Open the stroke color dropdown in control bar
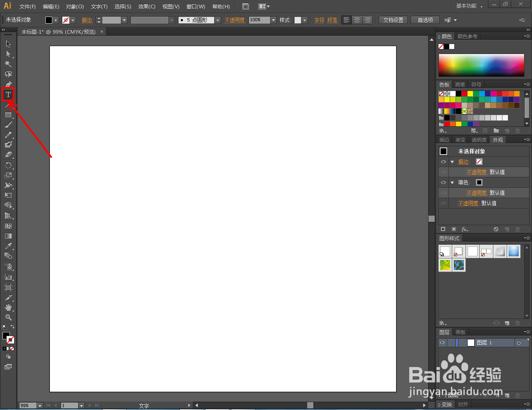Viewport: 532px width, 410px height. point(73,20)
